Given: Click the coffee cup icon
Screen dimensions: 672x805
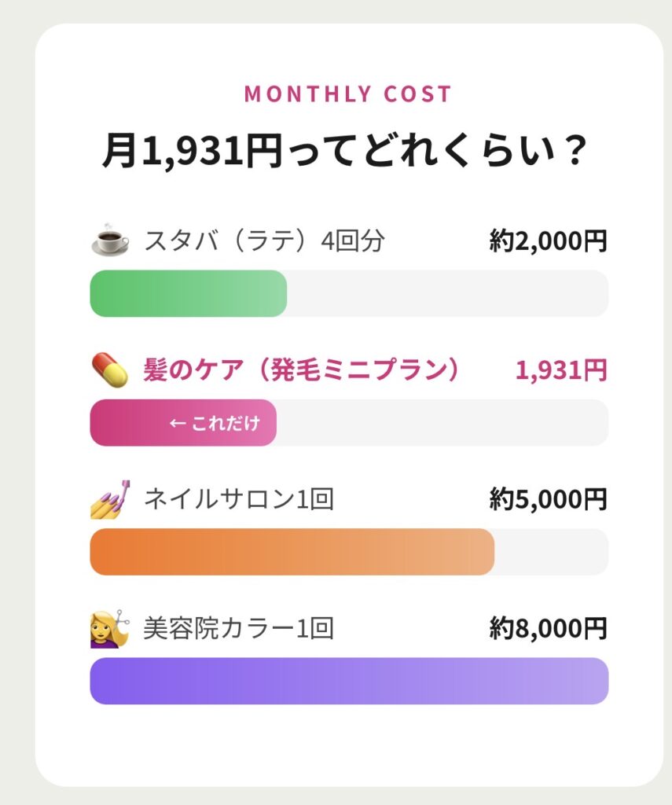Looking at the screenshot, I should coord(110,241).
